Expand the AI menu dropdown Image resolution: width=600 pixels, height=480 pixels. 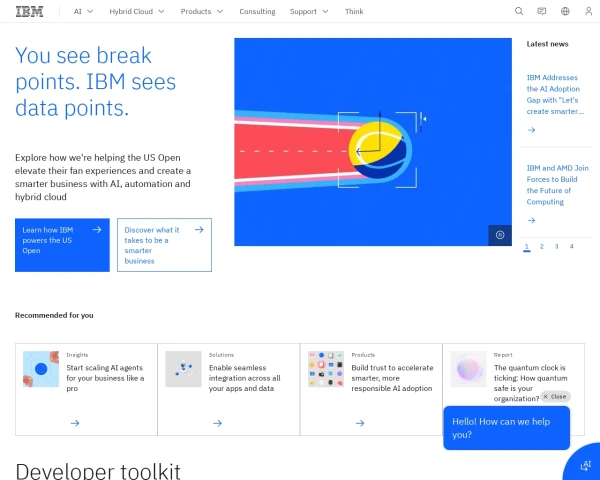[84, 12]
